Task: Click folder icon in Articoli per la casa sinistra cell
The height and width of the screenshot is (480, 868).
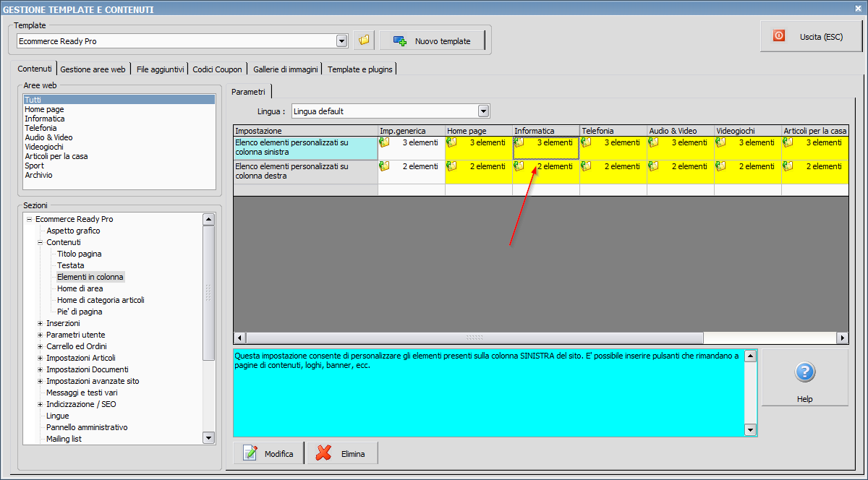Action: pos(788,142)
